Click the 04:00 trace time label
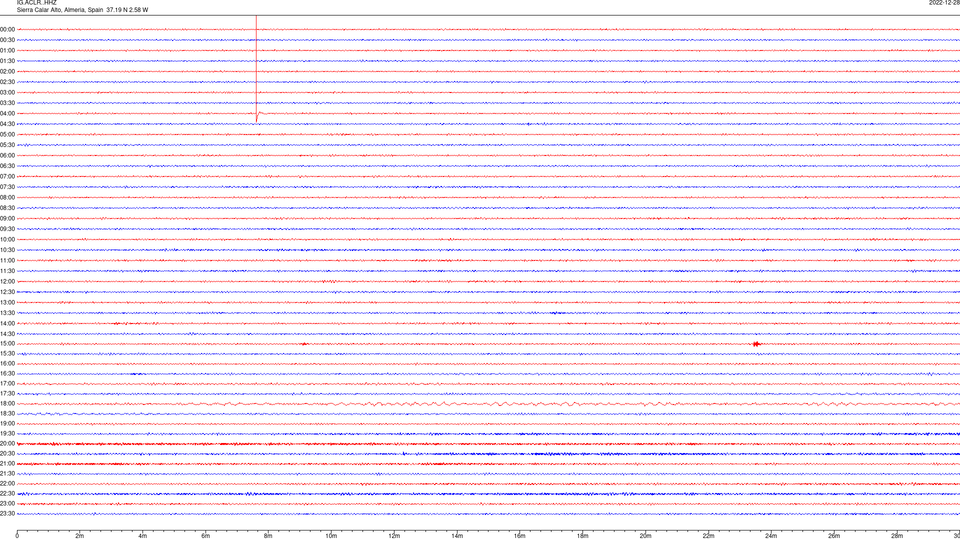This screenshot has height=540, width=960. coord(7,113)
